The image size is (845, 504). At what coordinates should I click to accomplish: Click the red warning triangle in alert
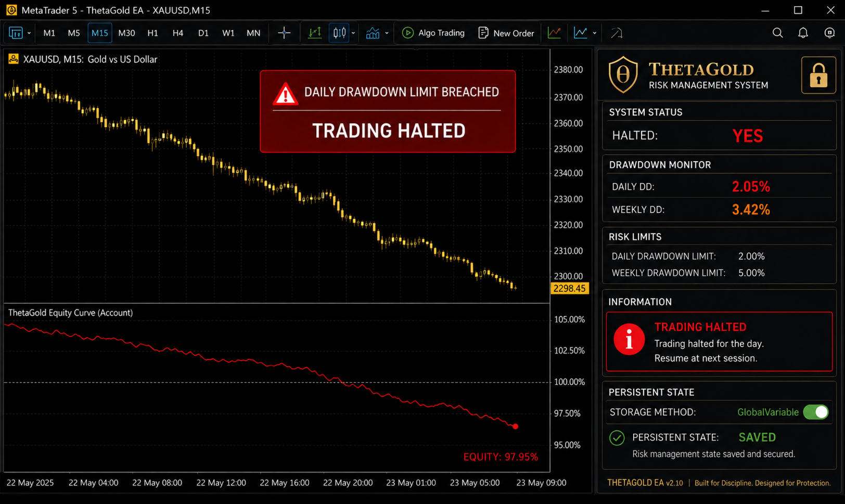tap(285, 94)
